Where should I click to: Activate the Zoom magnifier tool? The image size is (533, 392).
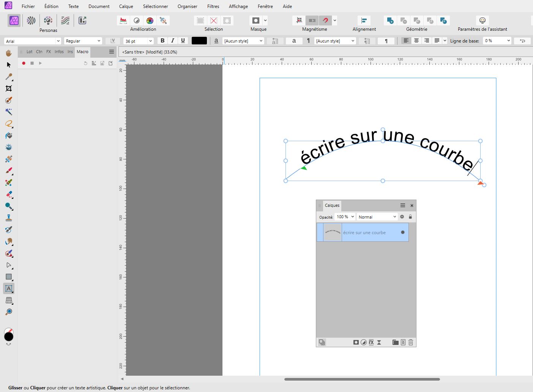pyautogui.click(x=9, y=312)
